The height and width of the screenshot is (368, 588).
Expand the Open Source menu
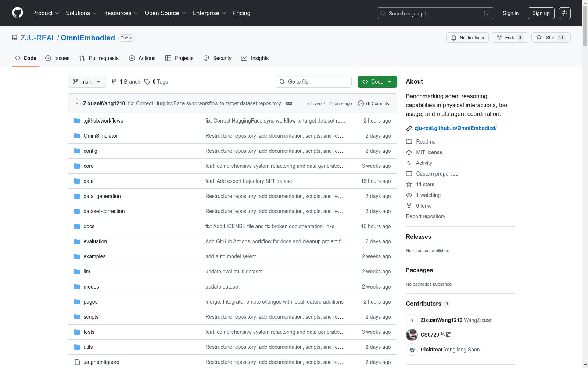coord(165,13)
